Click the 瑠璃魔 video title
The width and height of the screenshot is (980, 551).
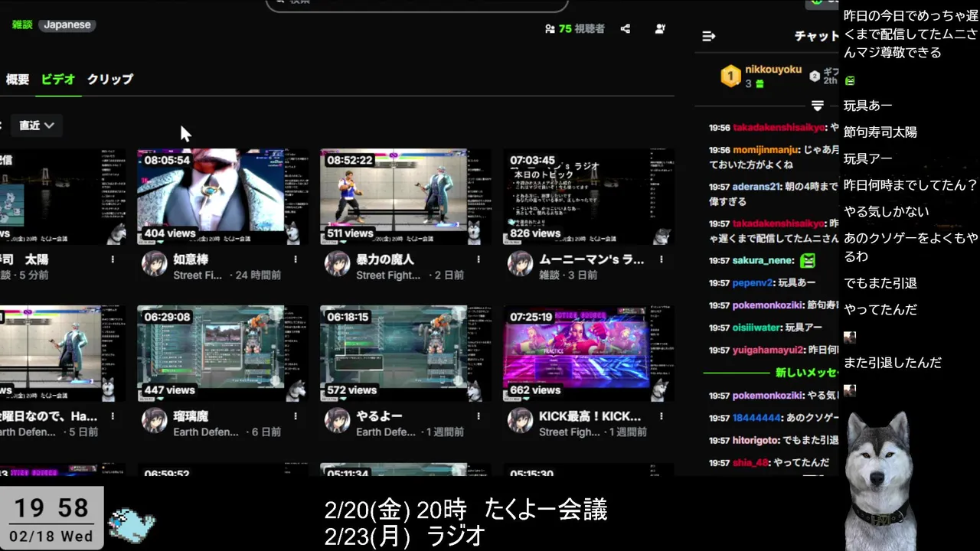click(x=191, y=416)
